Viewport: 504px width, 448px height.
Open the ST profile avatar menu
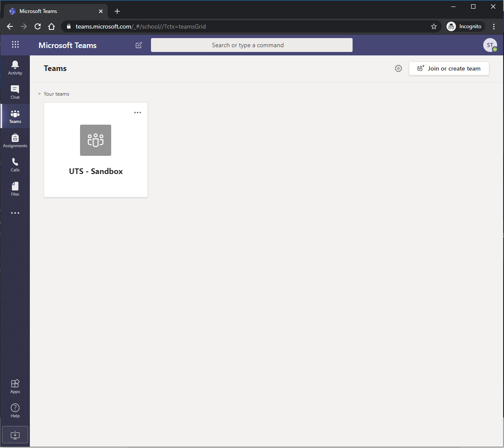click(x=490, y=45)
